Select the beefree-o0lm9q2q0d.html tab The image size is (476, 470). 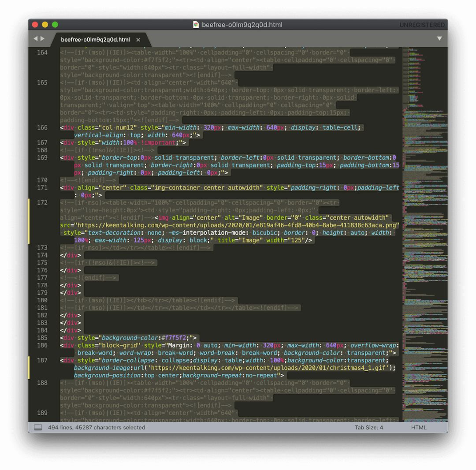pyautogui.click(x=95, y=40)
